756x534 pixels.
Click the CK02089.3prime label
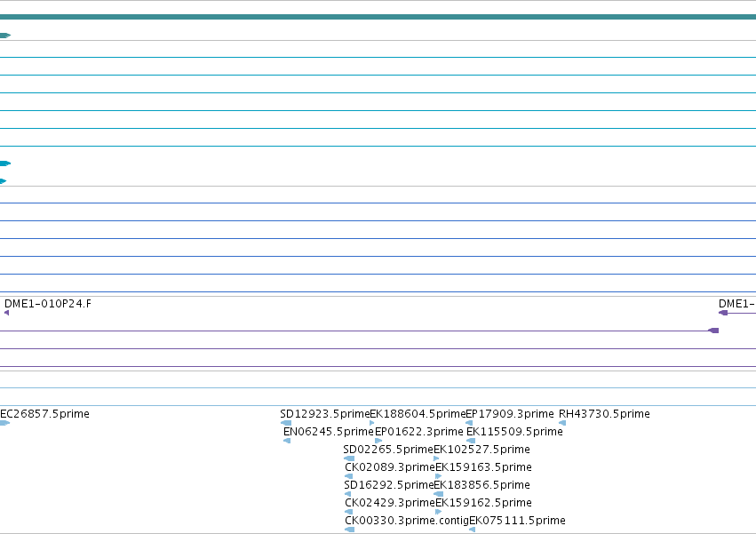click(x=390, y=467)
